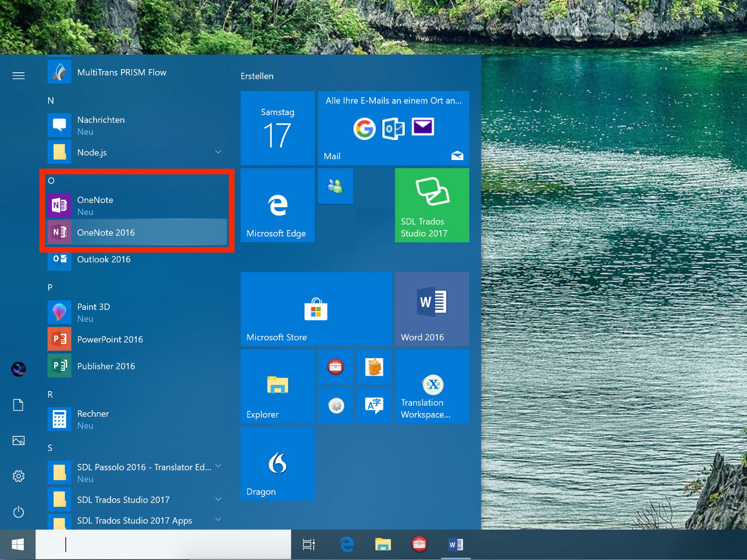
Task: Open the red toolbox small tile
Action: [x=335, y=367]
